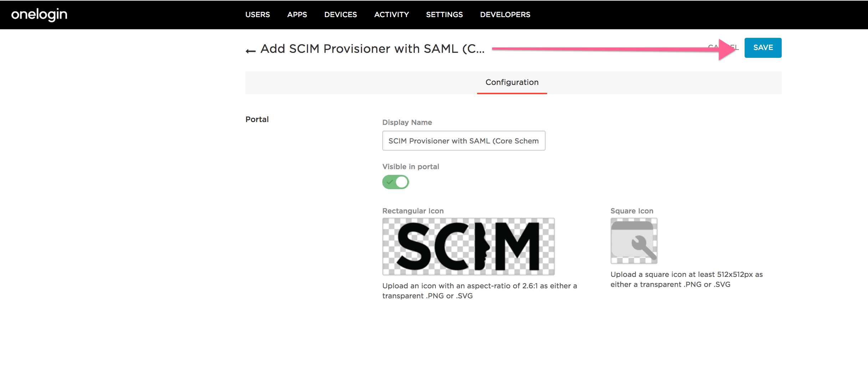Click the aspect-ratio 2.6:1 upload hint text

pos(480,291)
